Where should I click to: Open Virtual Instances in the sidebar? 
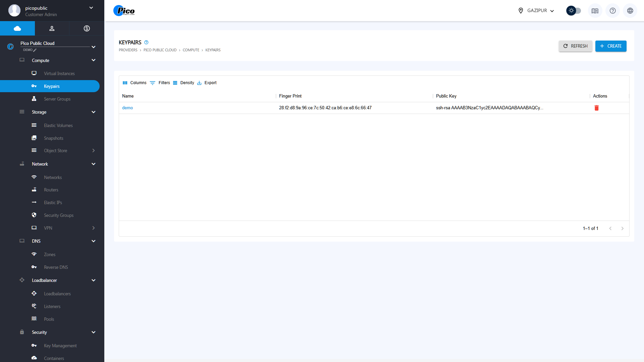(x=59, y=73)
